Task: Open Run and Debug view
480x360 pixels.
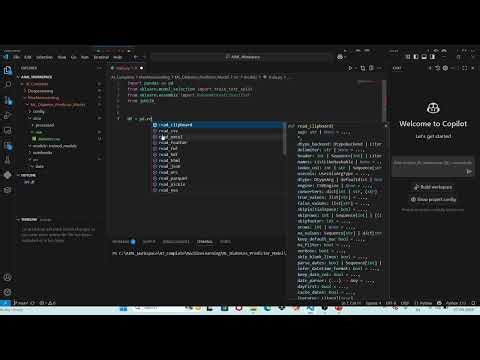Action: point(7,115)
